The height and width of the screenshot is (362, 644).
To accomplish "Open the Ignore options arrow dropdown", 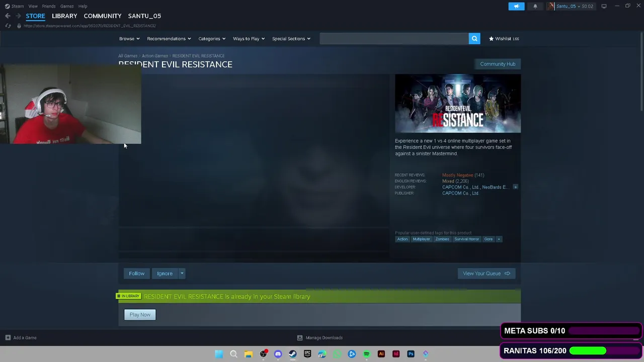I will coord(182,274).
